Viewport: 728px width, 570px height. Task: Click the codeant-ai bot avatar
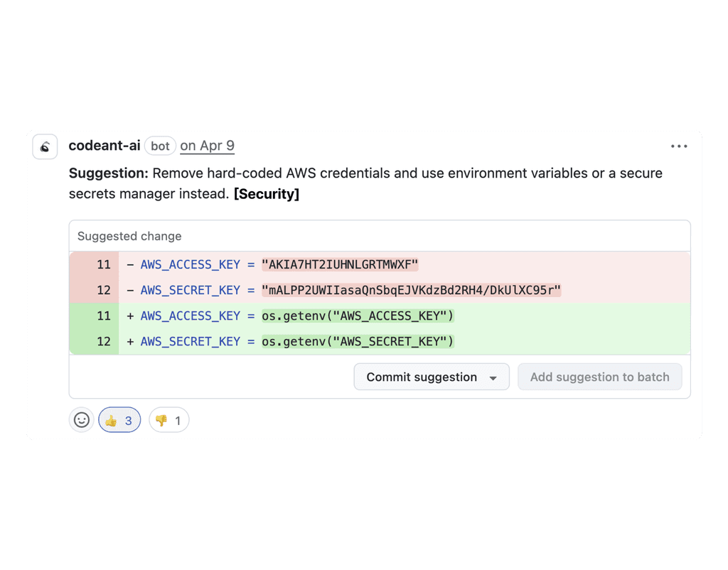(44, 146)
